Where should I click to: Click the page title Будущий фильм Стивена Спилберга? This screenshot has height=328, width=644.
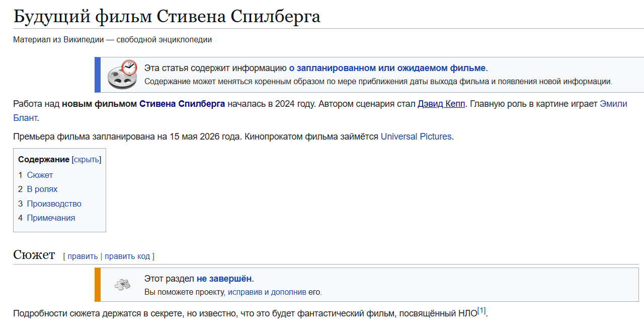click(x=167, y=16)
